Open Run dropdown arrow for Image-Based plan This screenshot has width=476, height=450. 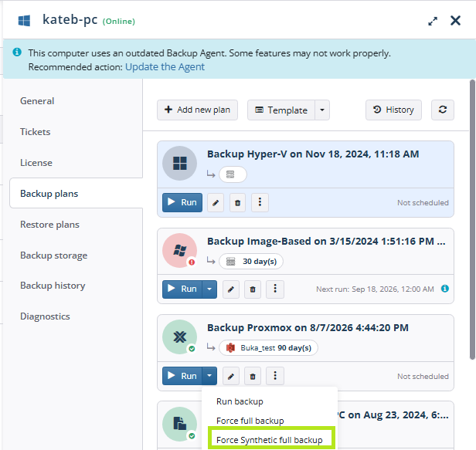click(x=209, y=289)
